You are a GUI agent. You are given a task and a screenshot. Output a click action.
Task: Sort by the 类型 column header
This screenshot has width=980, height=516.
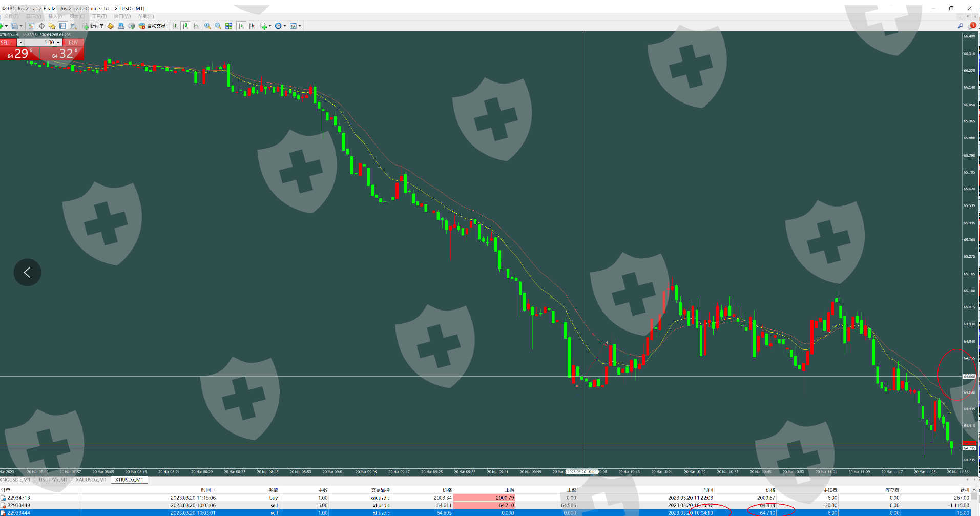coord(273,490)
